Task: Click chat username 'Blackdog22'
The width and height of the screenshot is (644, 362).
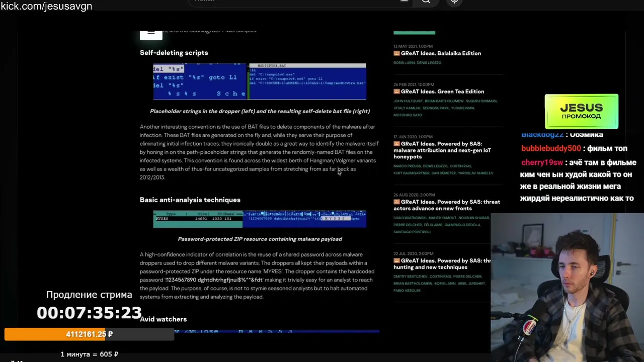Action: (542, 135)
